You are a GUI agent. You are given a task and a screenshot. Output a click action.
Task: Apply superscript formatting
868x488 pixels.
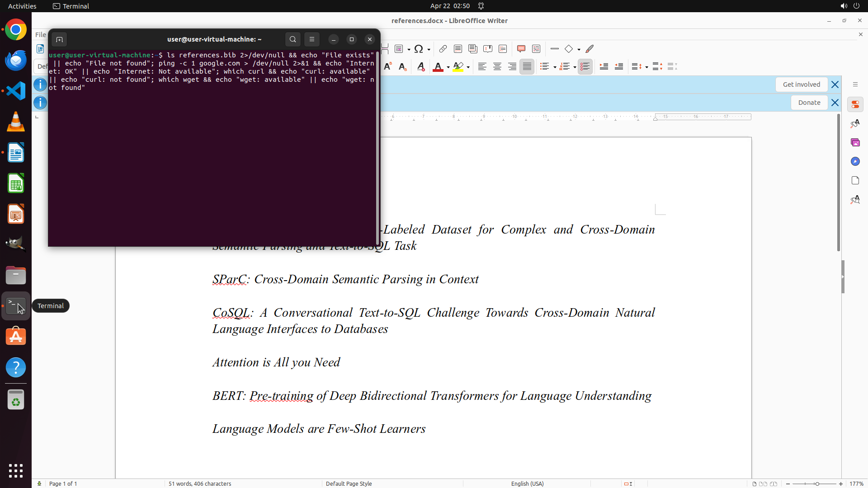coord(387,67)
